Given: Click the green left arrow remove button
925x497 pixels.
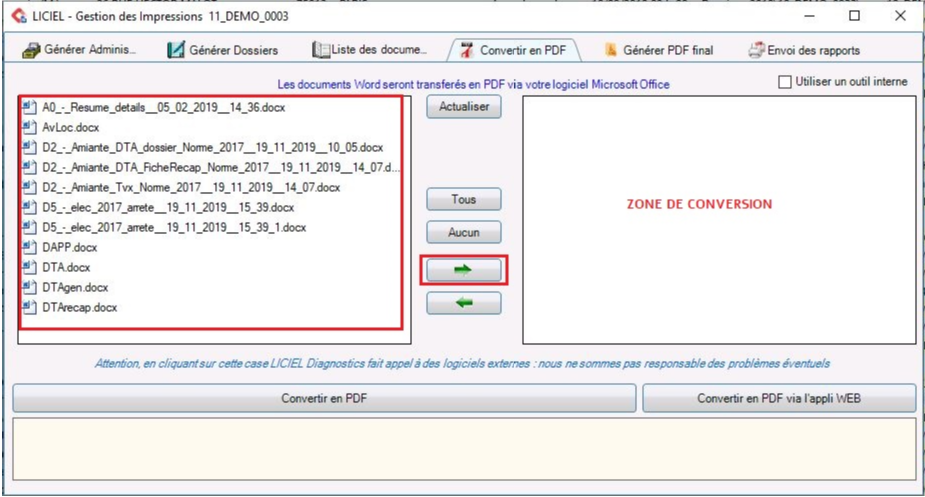Looking at the screenshot, I should point(464,303).
